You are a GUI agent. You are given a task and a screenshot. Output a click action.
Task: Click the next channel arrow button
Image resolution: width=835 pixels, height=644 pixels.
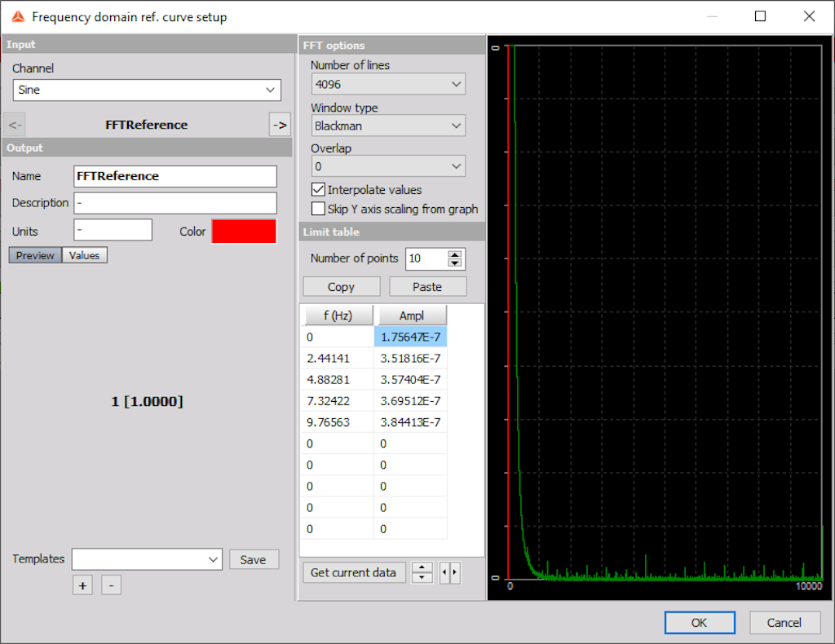pyautogui.click(x=281, y=125)
